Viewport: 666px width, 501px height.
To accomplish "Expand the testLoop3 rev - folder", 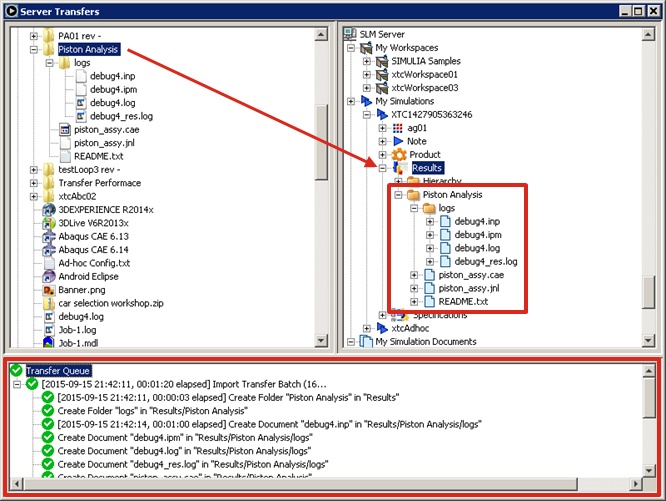I will [34, 170].
